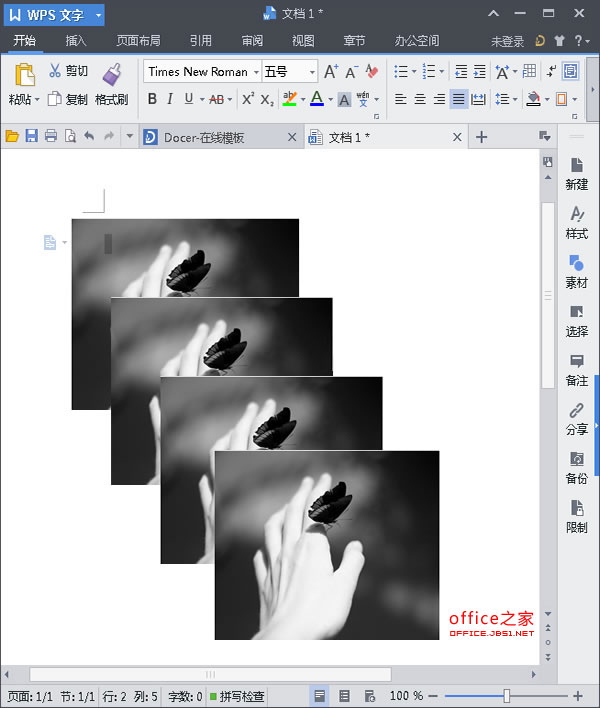The height and width of the screenshot is (708, 600).
Task: Click 未登录 to log in
Action: point(507,41)
